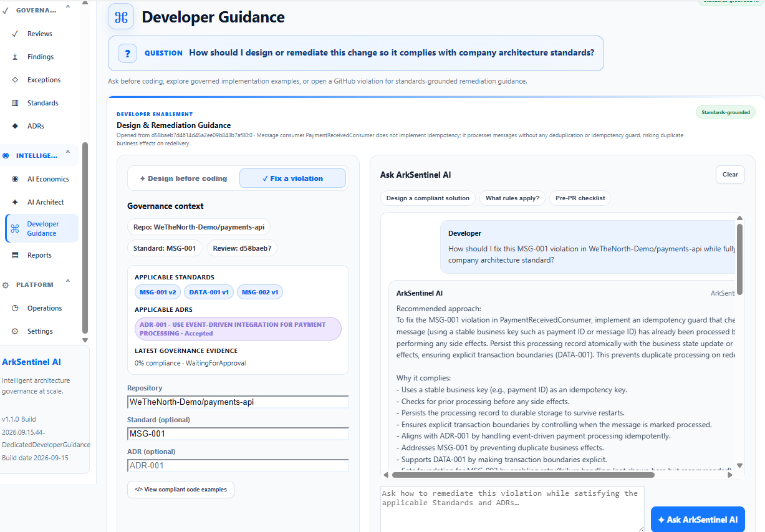This screenshot has height=532, width=765.
Task: Open the Reviews page
Action: [x=39, y=34]
